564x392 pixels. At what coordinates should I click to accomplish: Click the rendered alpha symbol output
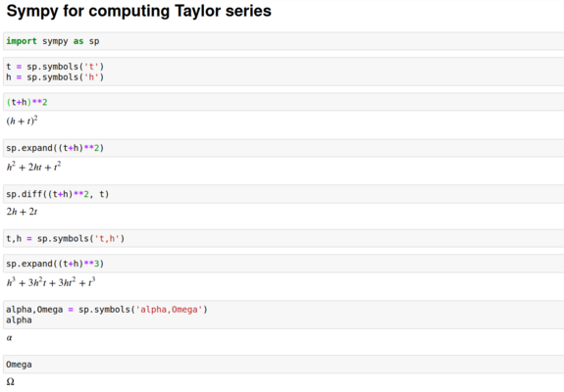point(10,338)
